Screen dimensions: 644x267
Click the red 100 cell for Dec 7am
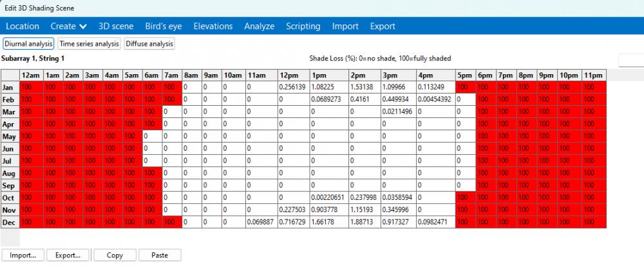coord(172,222)
